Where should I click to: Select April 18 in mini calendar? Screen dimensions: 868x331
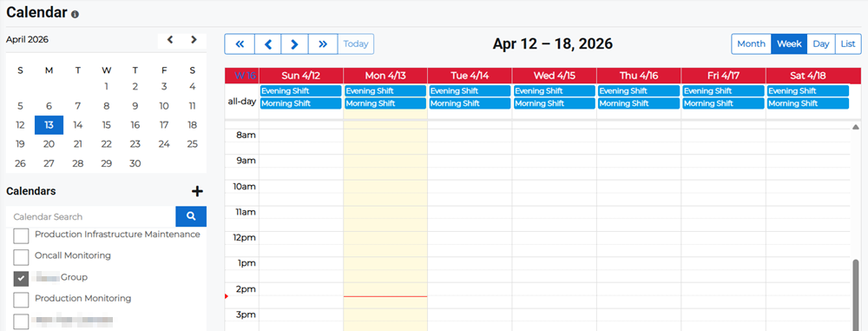point(192,125)
